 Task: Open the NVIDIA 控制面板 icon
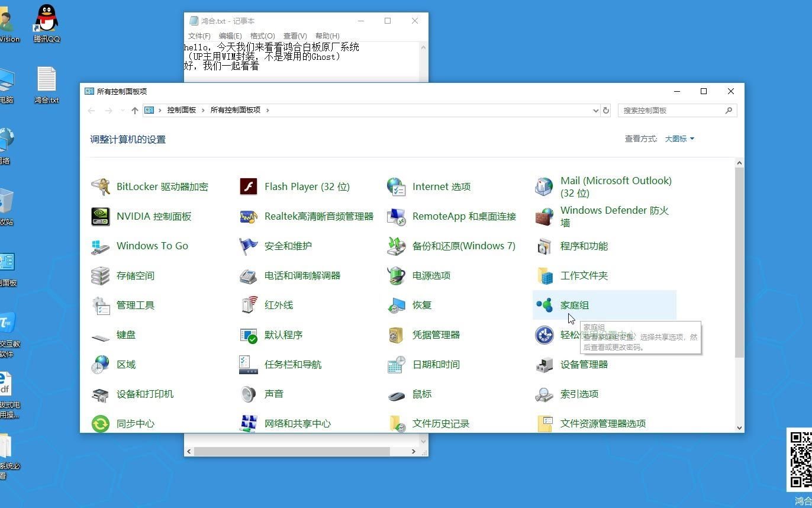click(101, 216)
